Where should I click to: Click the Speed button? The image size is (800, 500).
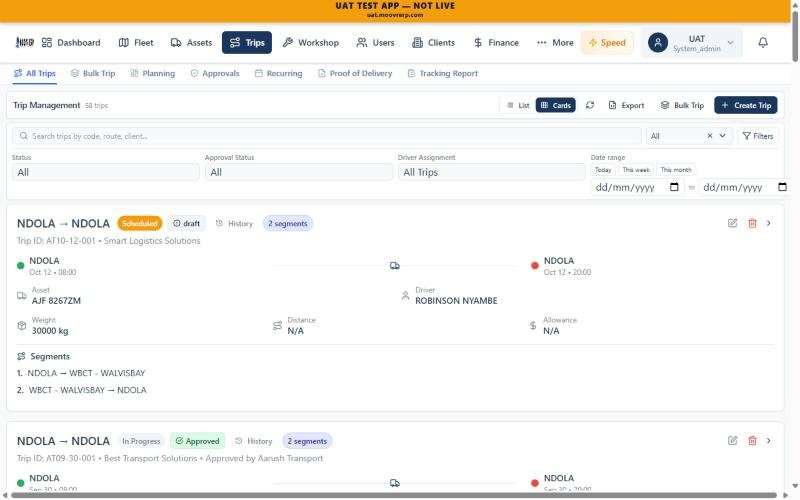coord(607,42)
